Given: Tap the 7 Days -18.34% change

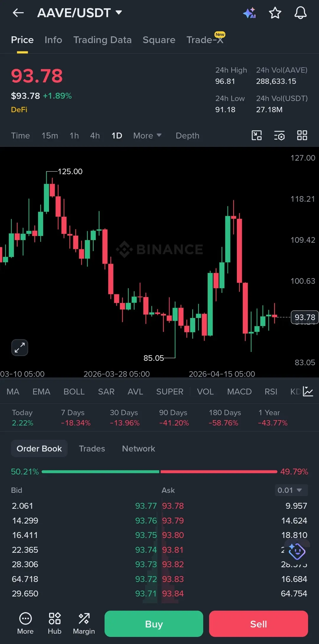Looking at the screenshot, I should click(x=76, y=418).
